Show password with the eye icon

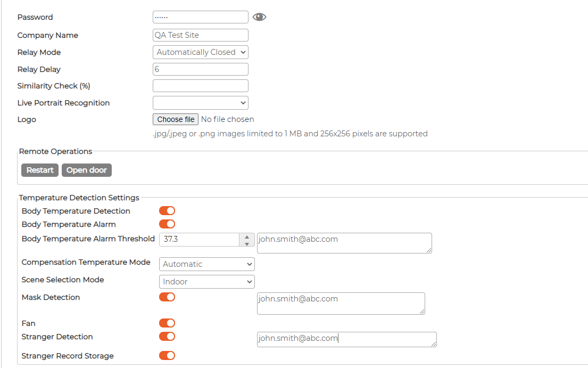[259, 17]
